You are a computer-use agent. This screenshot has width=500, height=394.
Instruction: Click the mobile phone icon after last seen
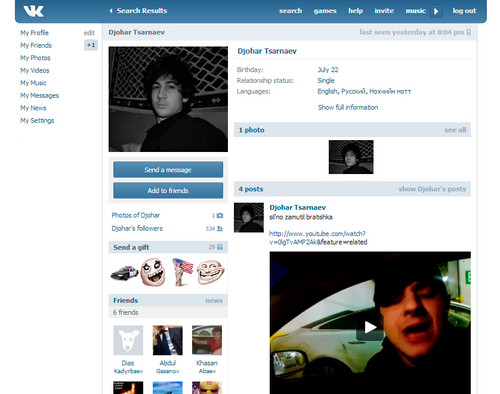click(469, 32)
